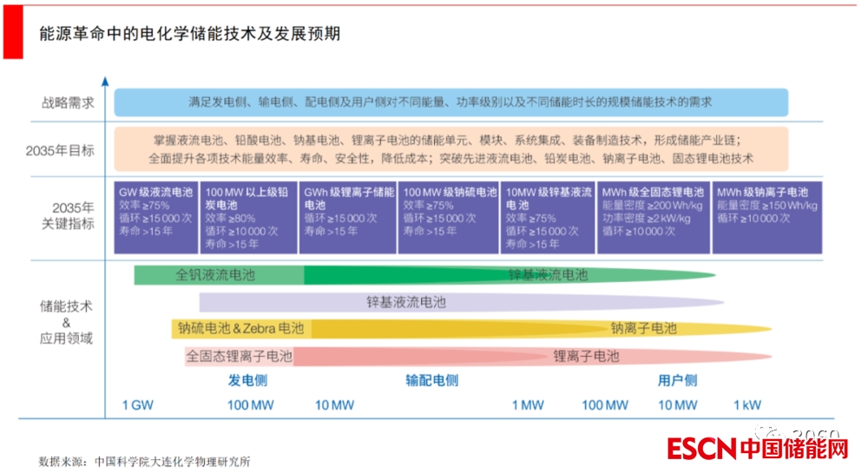
Task: Click the green 全钒液流电池 bar segment
Action: (x=217, y=275)
